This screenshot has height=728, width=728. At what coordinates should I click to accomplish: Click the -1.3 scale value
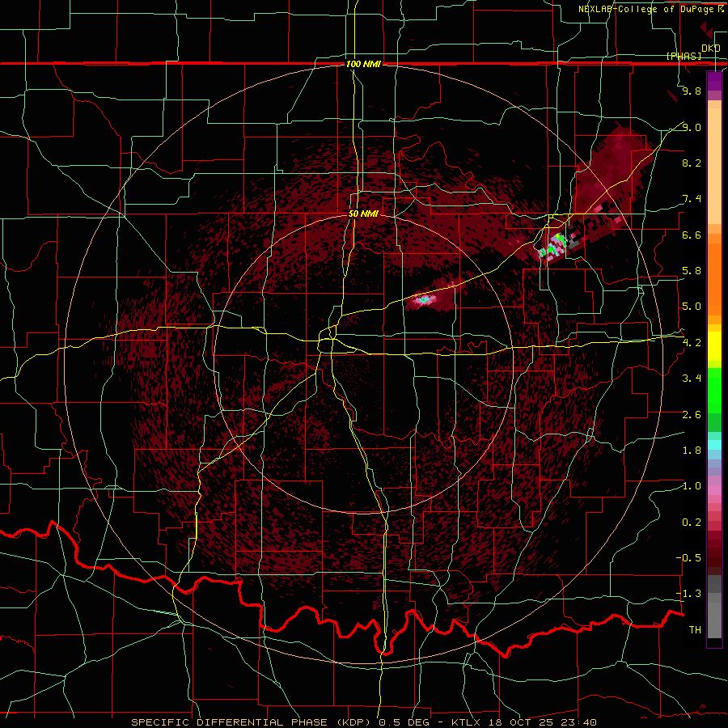[x=689, y=594]
